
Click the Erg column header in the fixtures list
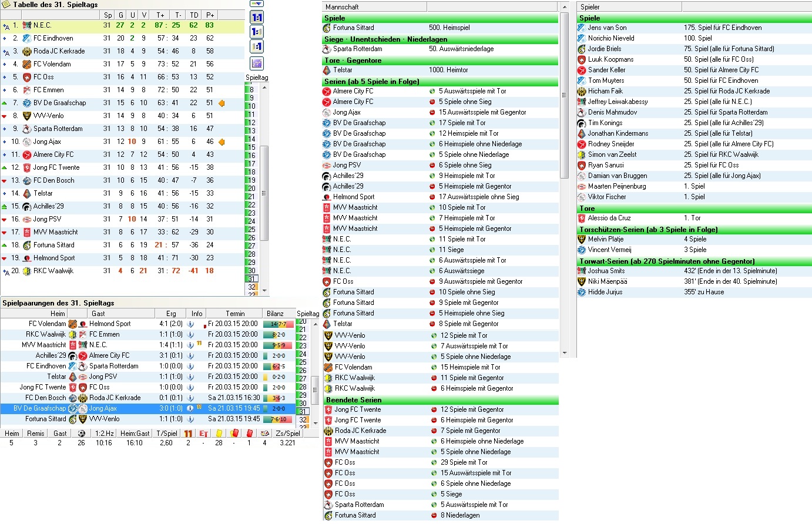coord(171,314)
